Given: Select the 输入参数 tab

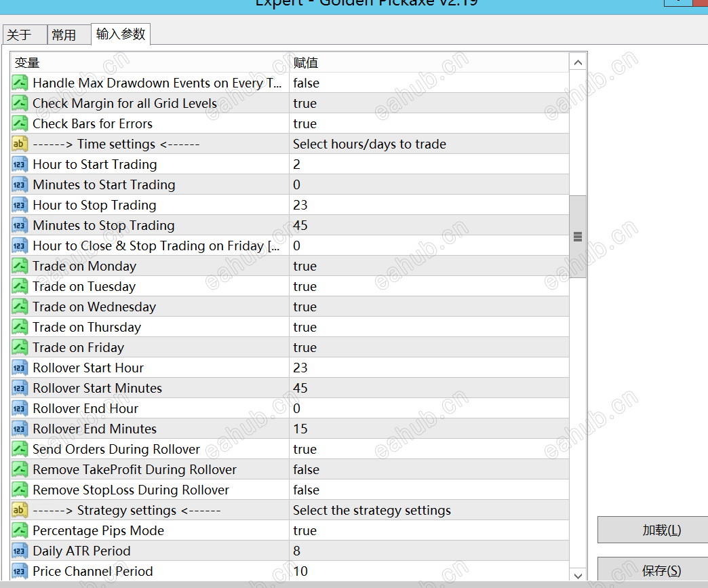Looking at the screenshot, I should (121, 34).
